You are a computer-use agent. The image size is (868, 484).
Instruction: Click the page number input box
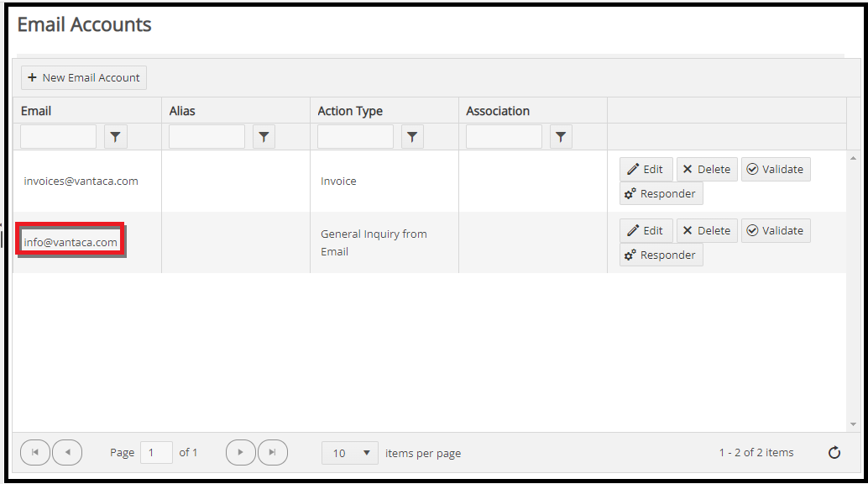coord(156,452)
